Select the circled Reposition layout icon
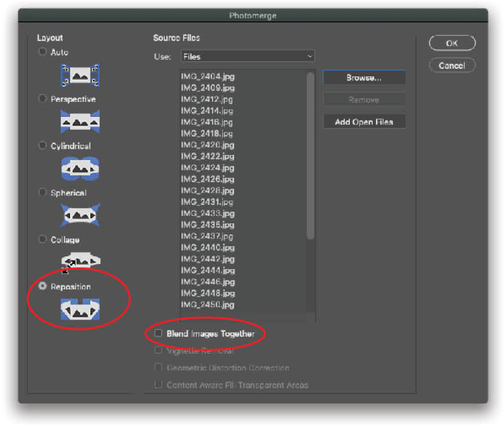This screenshot has height=426, width=504. click(80, 309)
